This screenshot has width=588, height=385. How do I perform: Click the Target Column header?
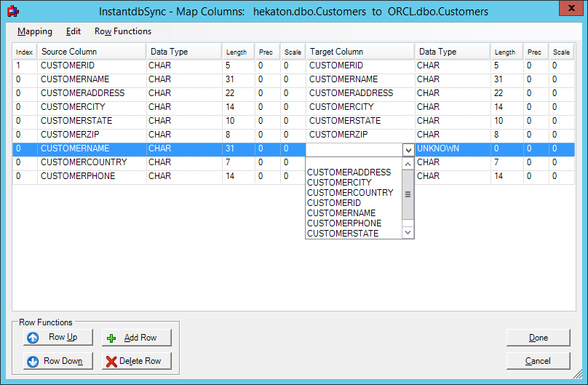(360, 52)
